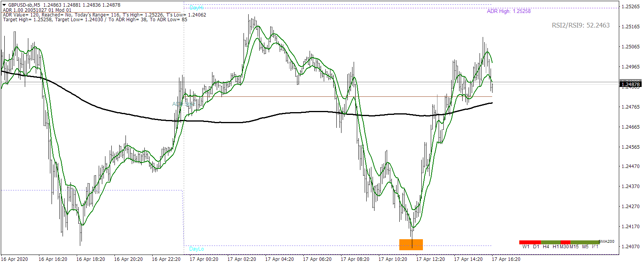Click the 17 Apr 00:20 time marker
644x264 pixels.
click(x=204, y=259)
